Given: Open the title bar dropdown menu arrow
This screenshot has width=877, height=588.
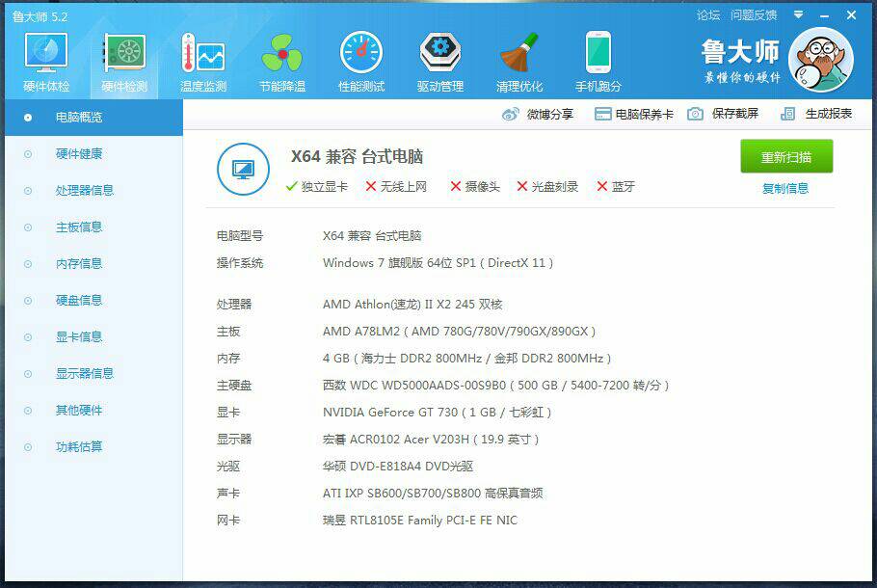Looking at the screenshot, I should point(799,14).
